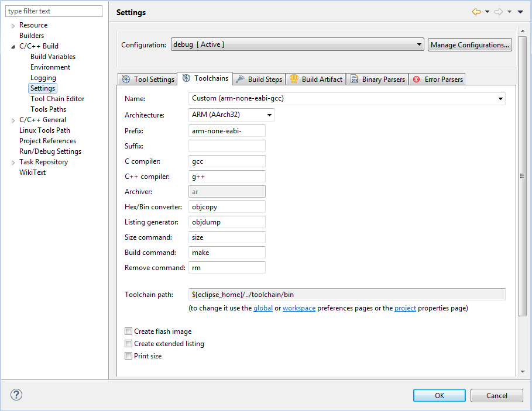Expand the Resource tree node
The image size is (532, 411).
pyautogui.click(x=13, y=26)
